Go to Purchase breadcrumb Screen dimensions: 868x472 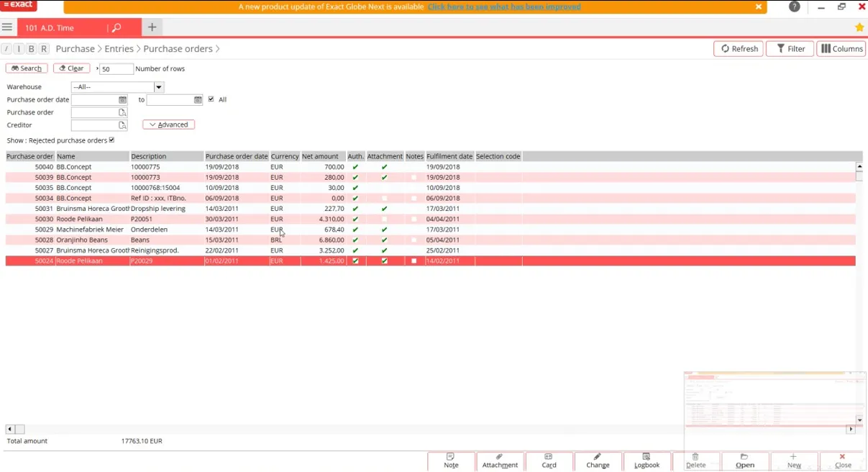pyautogui.click(x=76, y=49)
